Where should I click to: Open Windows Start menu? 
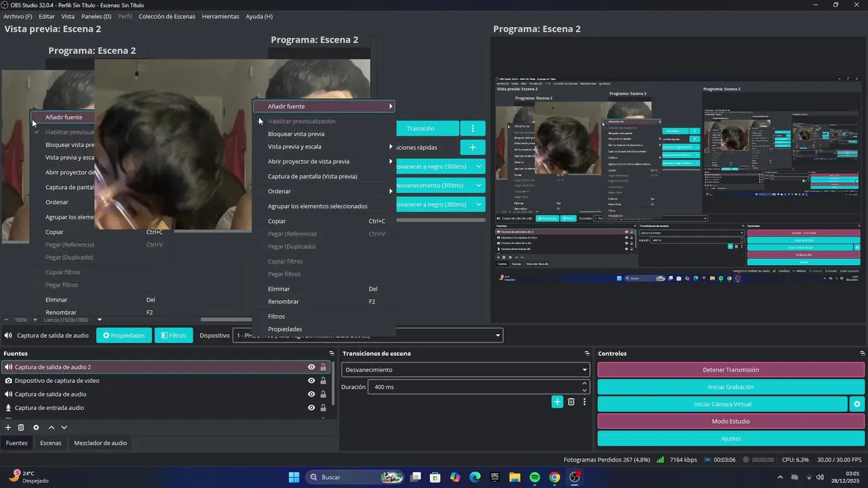point(294,477)
